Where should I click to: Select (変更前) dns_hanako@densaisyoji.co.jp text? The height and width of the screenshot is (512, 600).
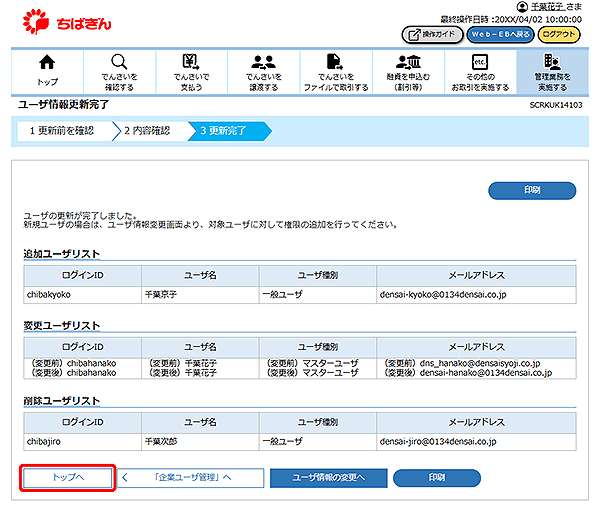click(462, 363)
